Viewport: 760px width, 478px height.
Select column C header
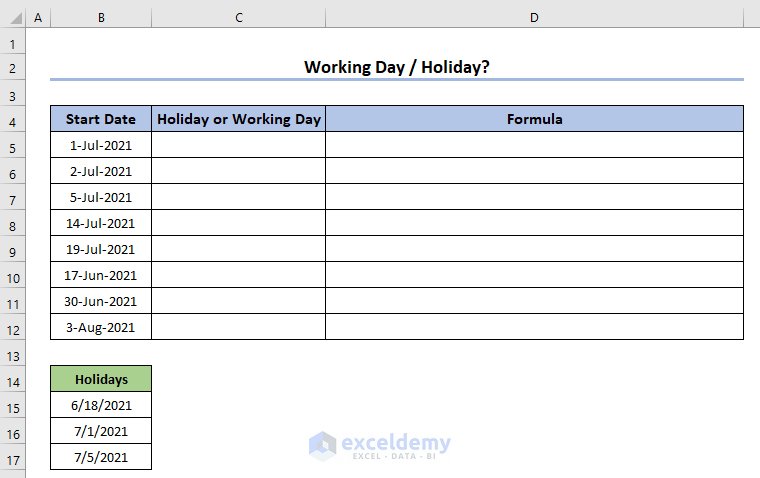click(238, 18)
